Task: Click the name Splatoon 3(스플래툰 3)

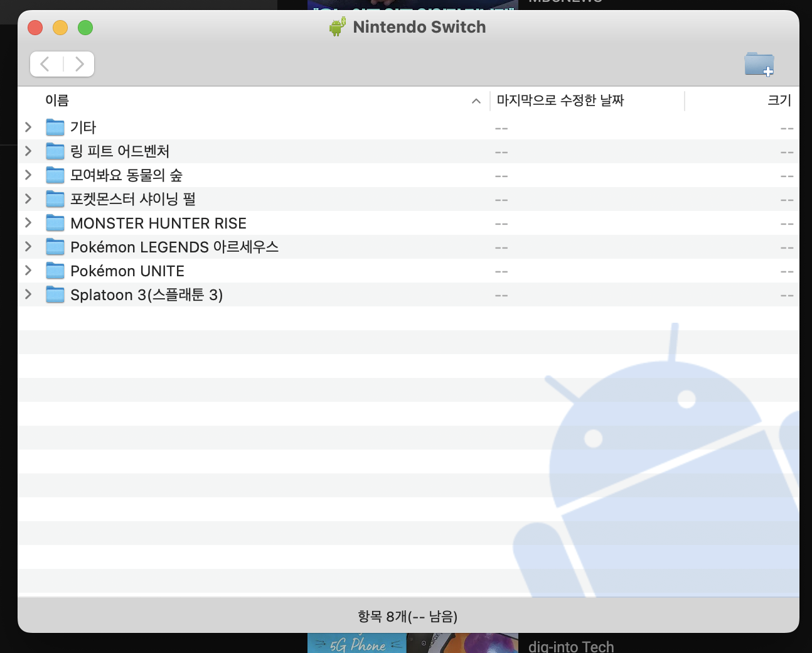Action: pyautogui.click(x=147, y=294)
